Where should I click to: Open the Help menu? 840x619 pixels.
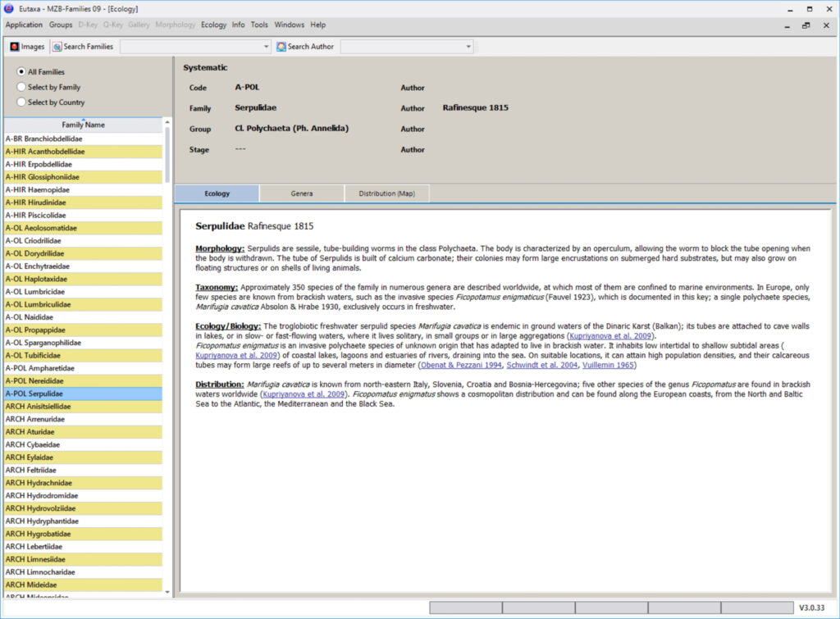[318, 25]
